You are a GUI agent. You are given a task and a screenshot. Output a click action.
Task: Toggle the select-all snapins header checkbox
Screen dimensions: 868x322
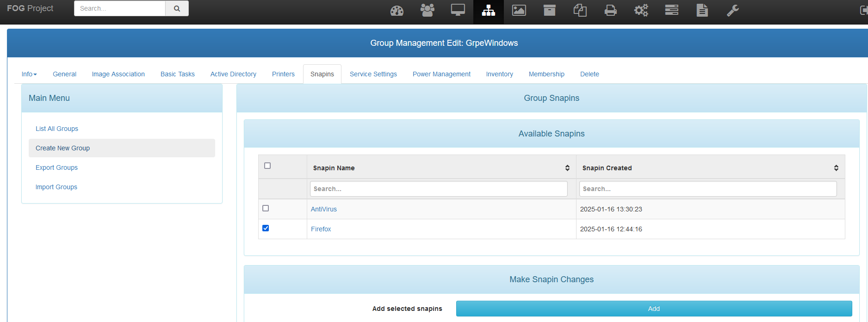pos(267,166)
